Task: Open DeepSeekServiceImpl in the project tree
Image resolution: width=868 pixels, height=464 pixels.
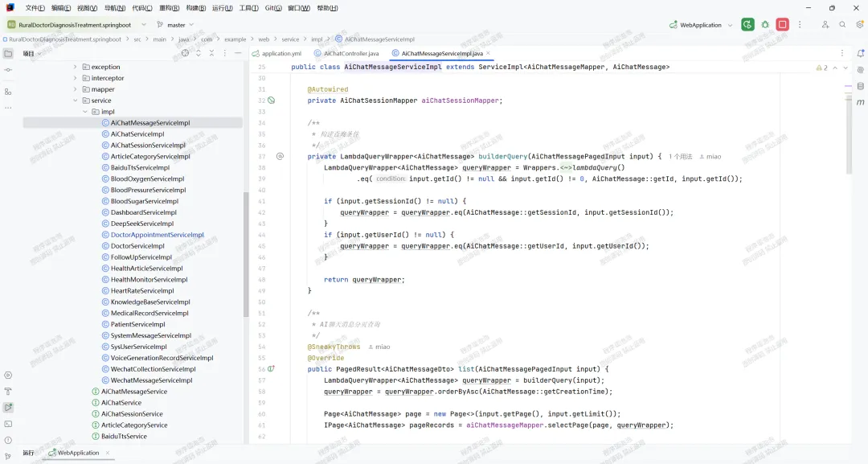Action: click(141, 224)
